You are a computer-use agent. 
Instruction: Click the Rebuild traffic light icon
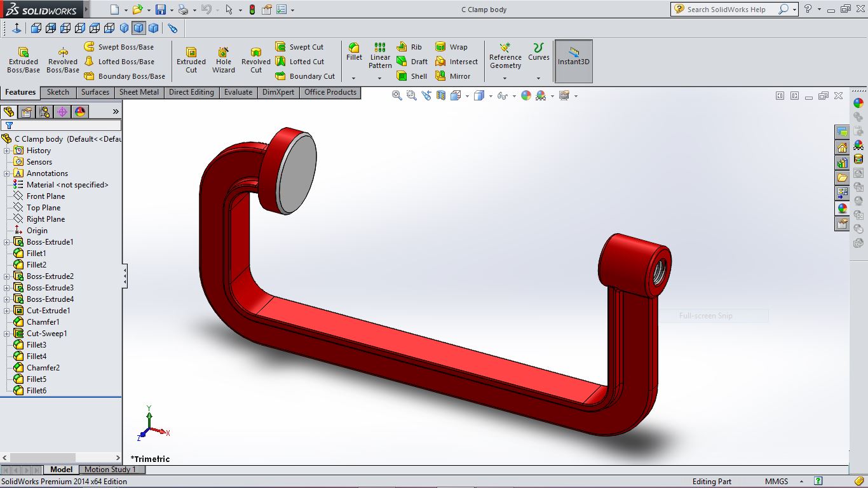tap(252, 10)
